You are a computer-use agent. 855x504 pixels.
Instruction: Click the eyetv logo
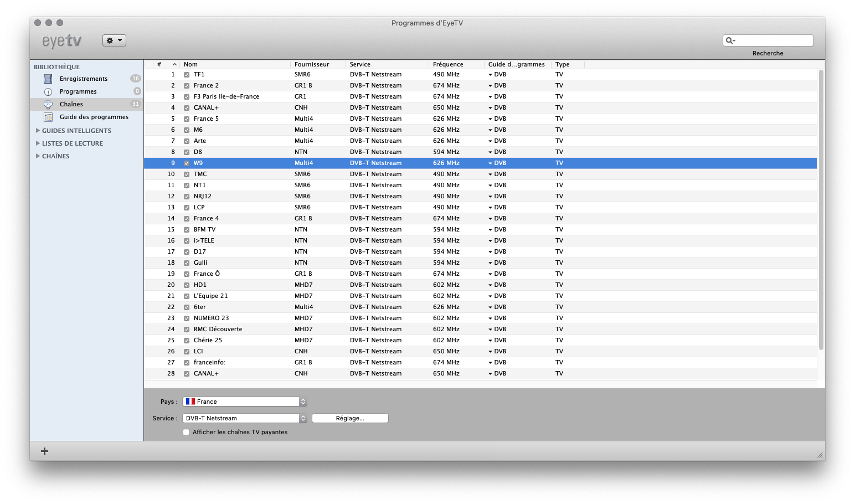(62, 40)
